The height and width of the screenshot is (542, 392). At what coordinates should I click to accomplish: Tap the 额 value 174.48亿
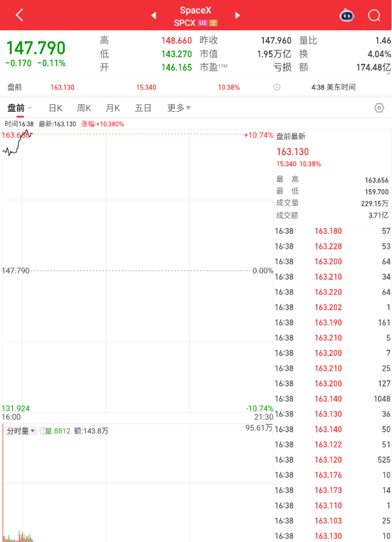pos(373,67)
